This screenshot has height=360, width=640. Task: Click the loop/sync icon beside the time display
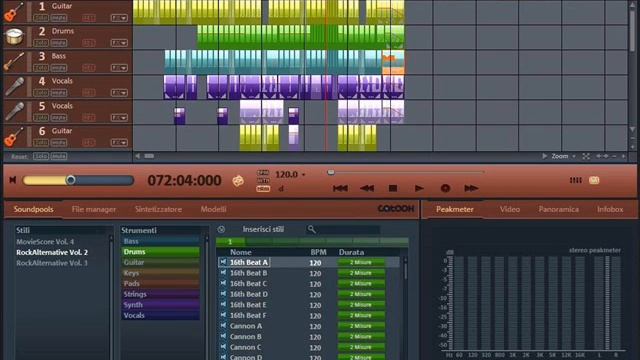238,180
